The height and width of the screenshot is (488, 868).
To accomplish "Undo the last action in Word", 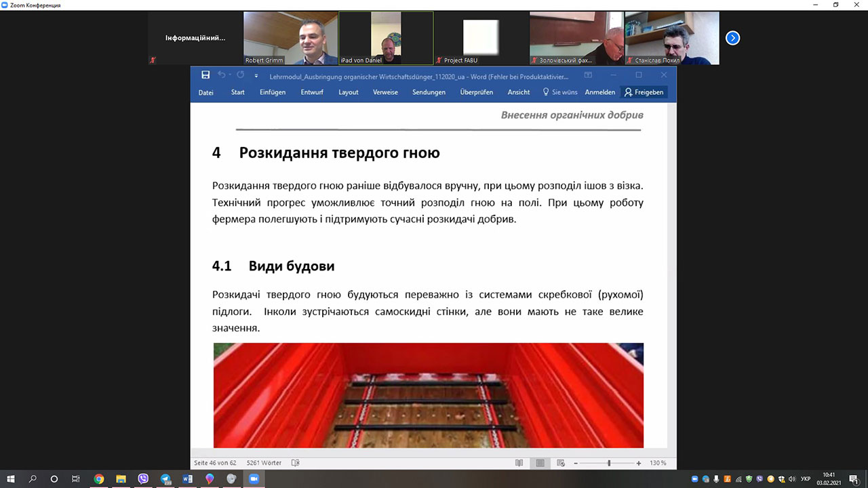I will coord(221,75).
